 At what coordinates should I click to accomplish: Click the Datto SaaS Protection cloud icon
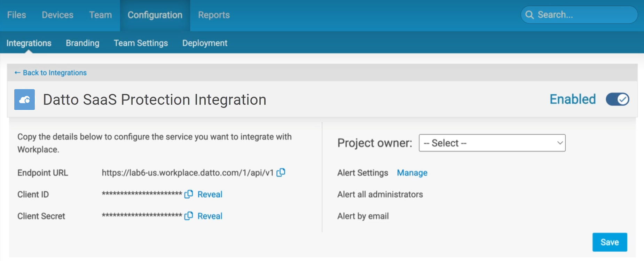pyautogui.click(x=24, y=100)
